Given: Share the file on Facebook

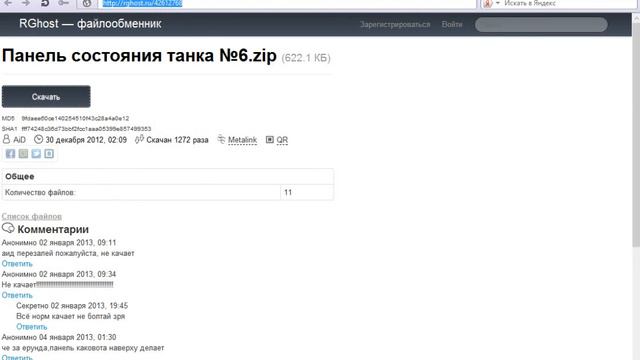Looking at the screenshot, I should (10, 153).
